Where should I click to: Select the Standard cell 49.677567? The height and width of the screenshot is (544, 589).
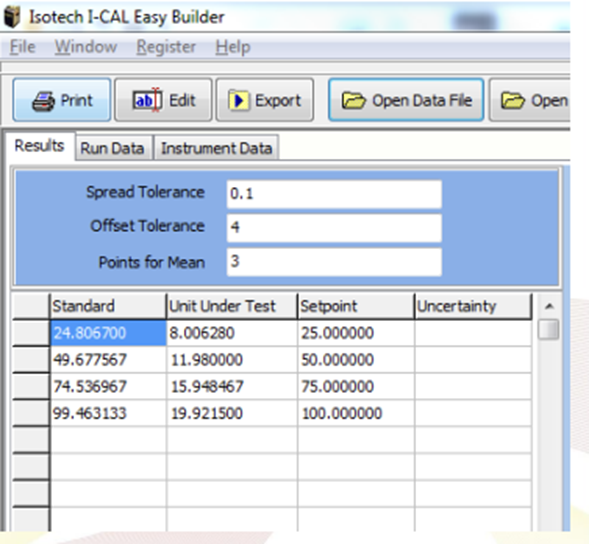108,360
